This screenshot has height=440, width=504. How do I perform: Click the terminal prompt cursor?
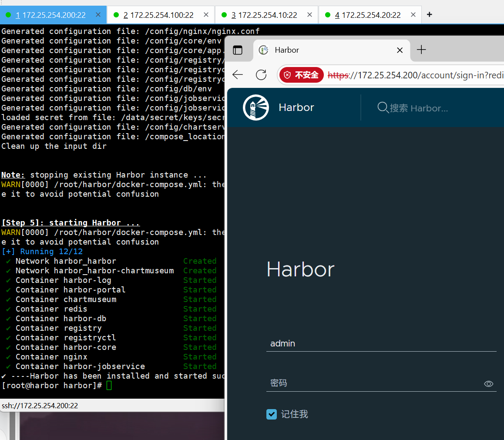[x=109, y=385]
